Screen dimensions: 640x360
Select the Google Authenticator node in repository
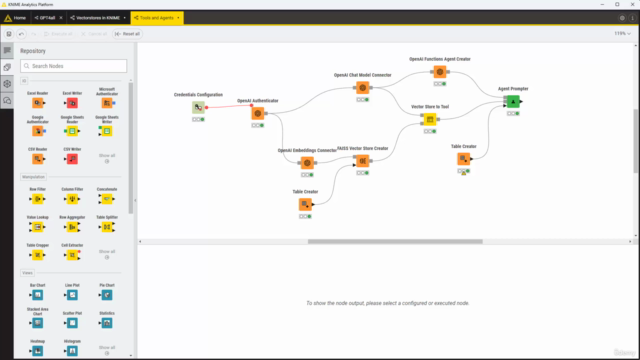(x=38, y=131)
